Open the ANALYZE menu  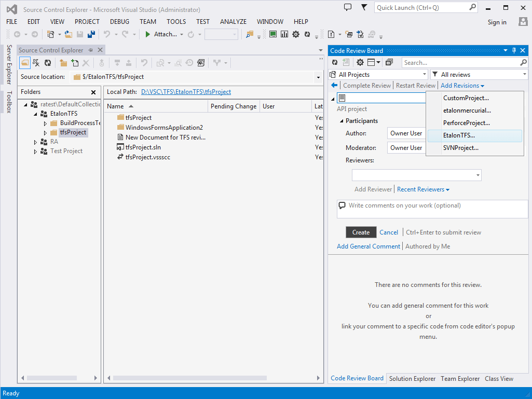[x=233, y=22]
